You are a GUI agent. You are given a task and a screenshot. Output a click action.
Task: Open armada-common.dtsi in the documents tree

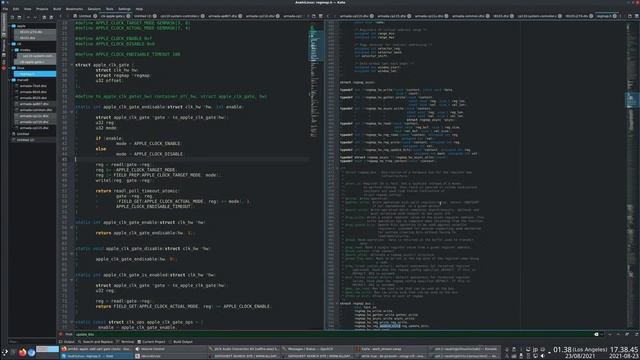(35, 110)
